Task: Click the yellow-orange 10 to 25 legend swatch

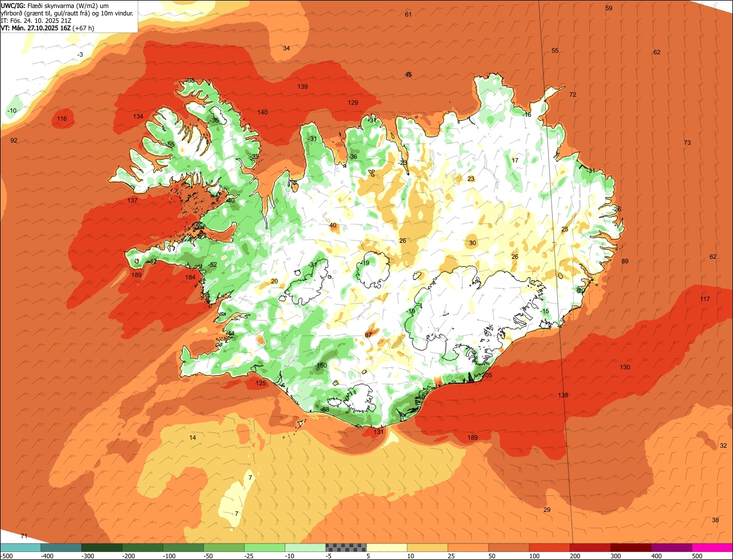Action: pos(427,547)
